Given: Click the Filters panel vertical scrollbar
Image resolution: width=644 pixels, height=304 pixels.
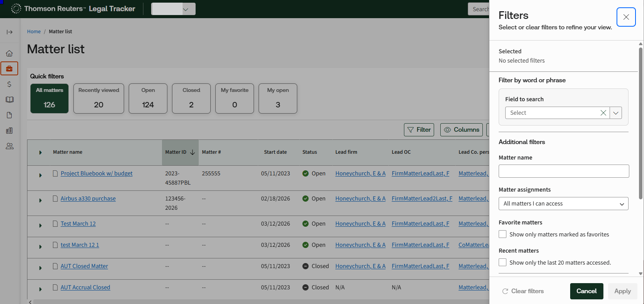Looking at the screenshot, I should pos(641,124).
